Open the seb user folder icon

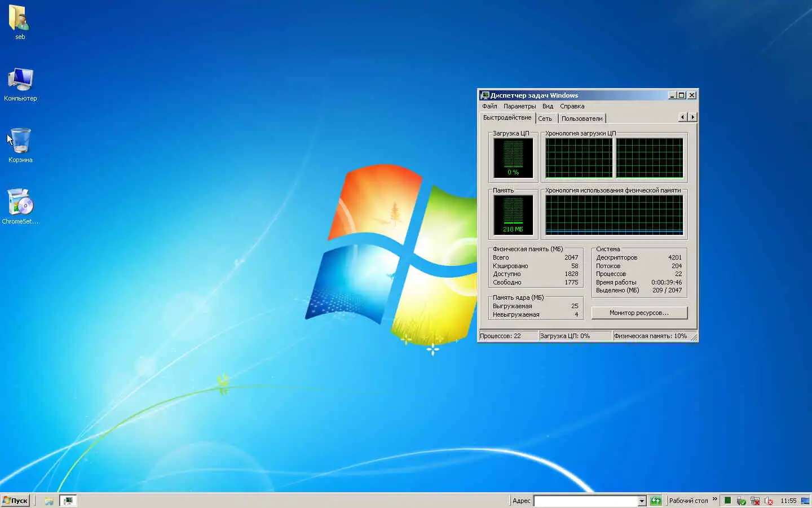pyautogui.click(x=20, y=18)
